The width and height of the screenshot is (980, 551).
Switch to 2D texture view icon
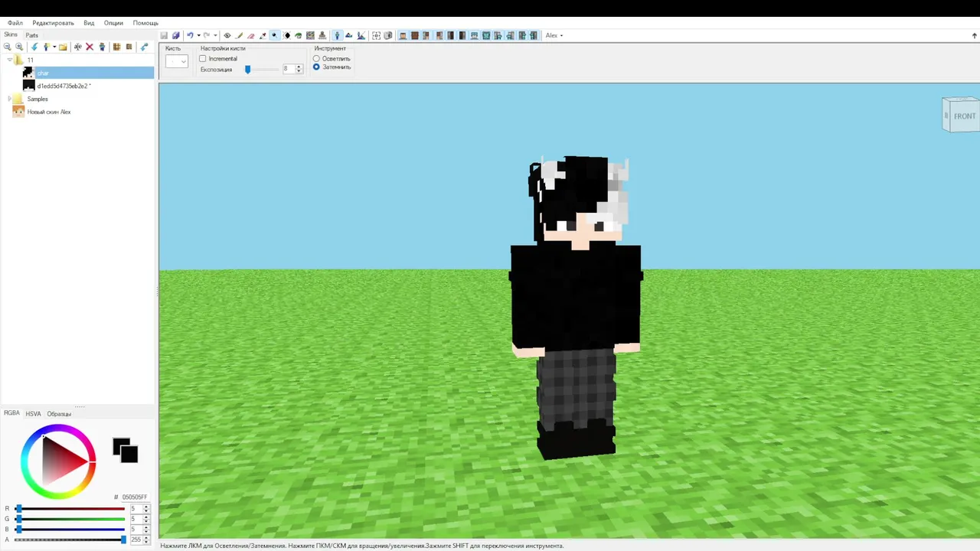coord(348,35)
